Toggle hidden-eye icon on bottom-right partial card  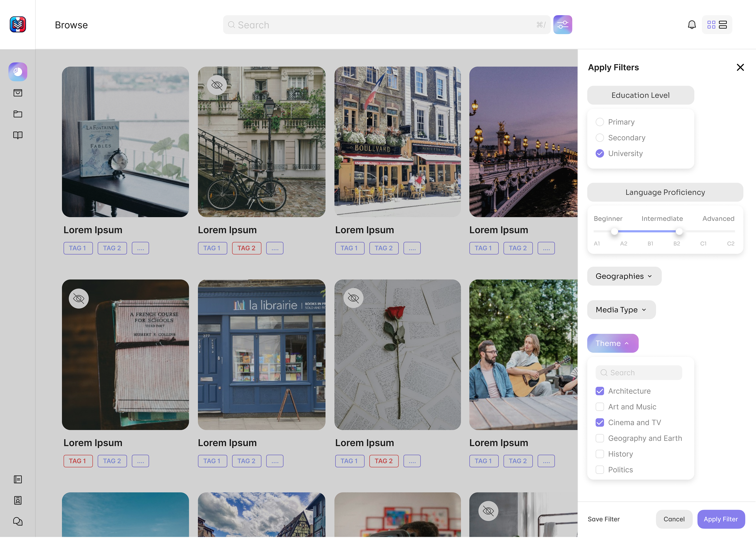tap(488, 511)
